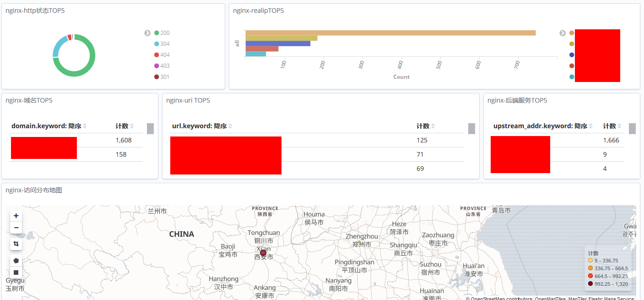Screen dimensions: 644x300
Task: Click the Xi'an data point marker on map
Action: coord(263,253)
